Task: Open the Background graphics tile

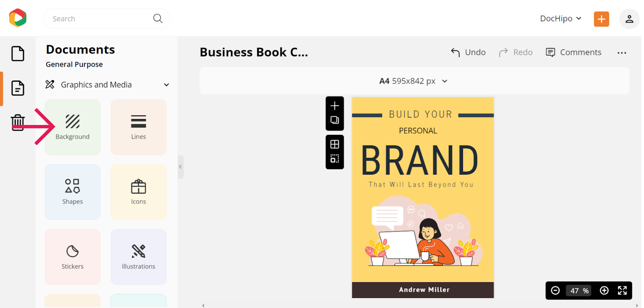Action: 72,127
